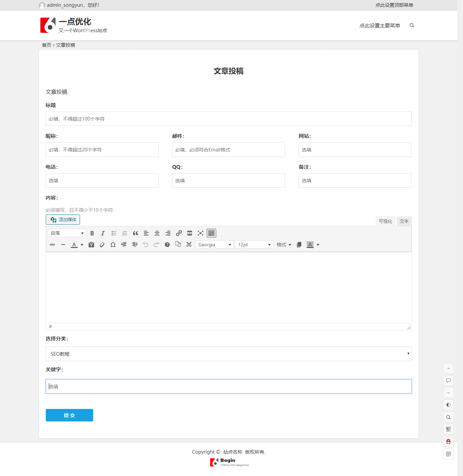Switch to traditional Chinese with 繁 button
The image size is (463, 476).
point(448,429)
